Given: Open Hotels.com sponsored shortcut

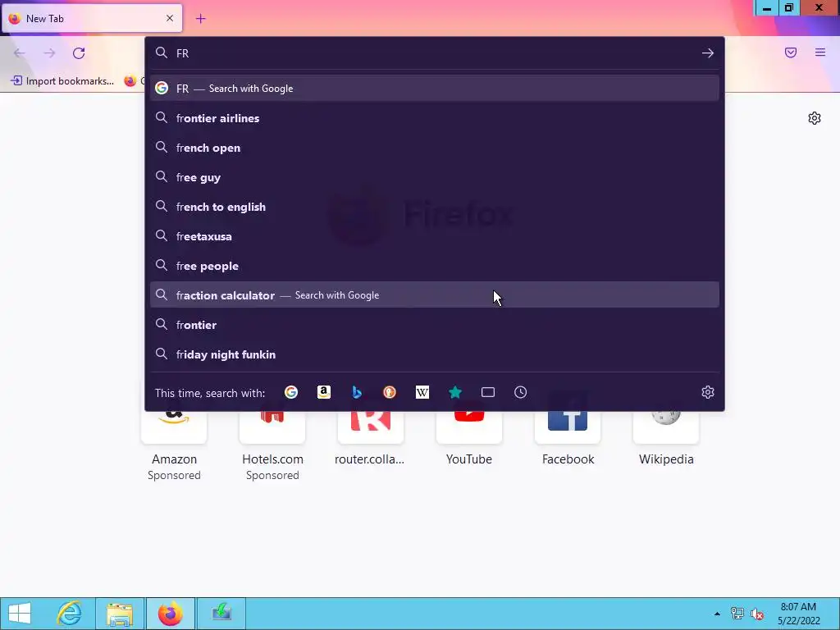Looking at the screenshot, I should [x=272, y=445].
